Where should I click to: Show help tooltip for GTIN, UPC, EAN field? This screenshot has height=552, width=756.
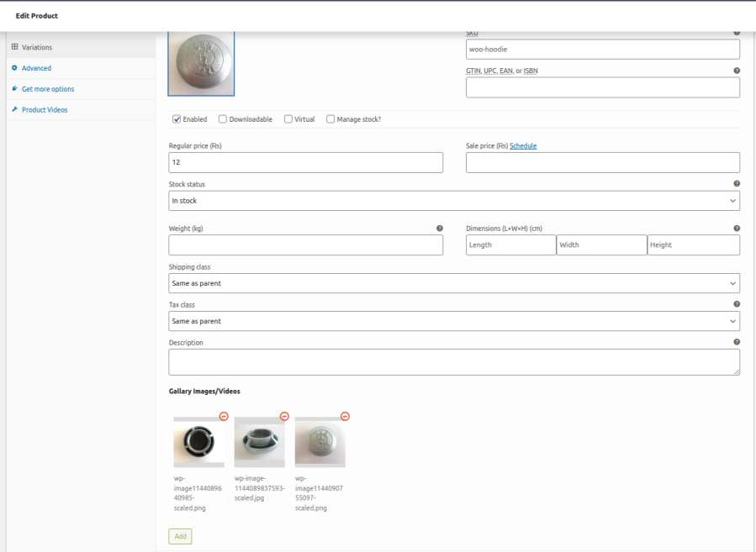[x=737, y=71]
